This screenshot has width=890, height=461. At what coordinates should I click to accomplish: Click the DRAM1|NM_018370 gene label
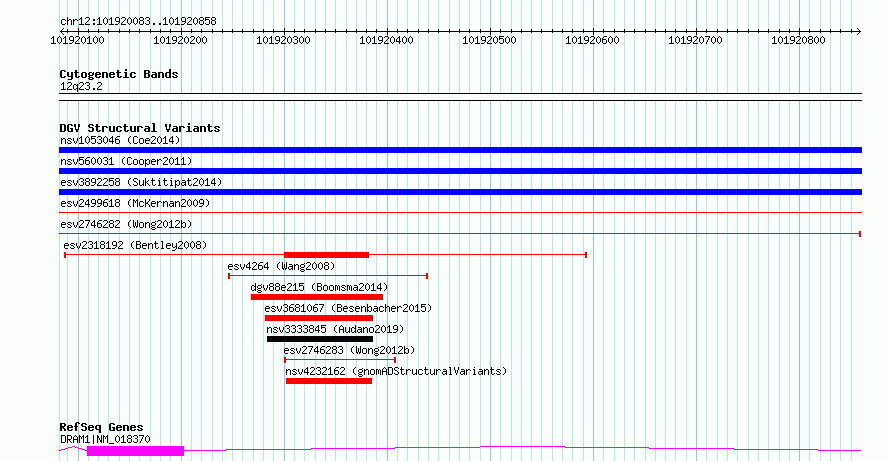coord(105,439)
